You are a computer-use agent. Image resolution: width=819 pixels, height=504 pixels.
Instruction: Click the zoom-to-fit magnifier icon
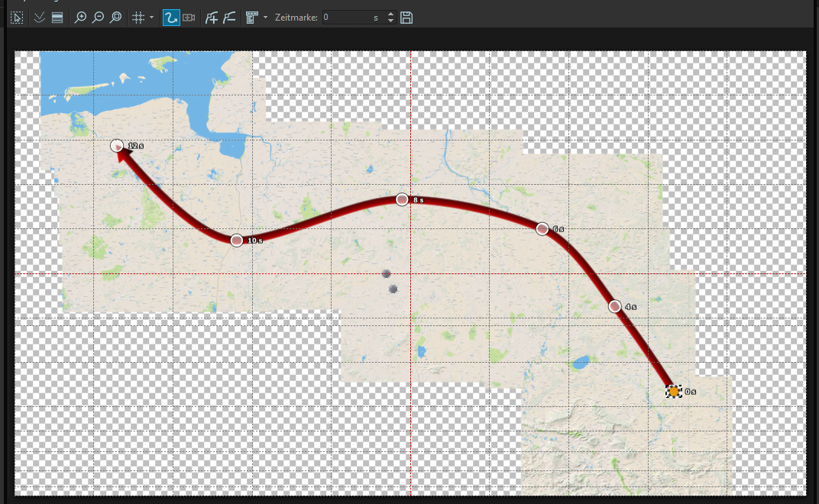(x=115, y=17)
